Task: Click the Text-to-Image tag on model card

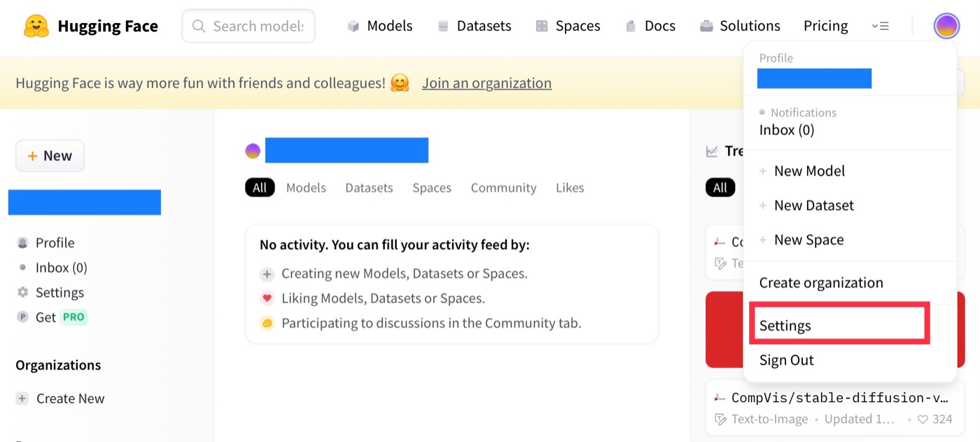Action: [769, 420]
